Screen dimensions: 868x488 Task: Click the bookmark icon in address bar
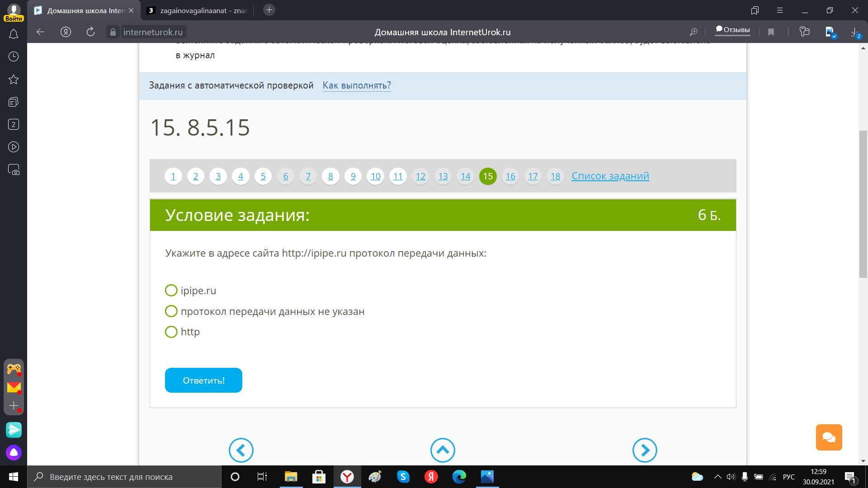click(771, 32)
